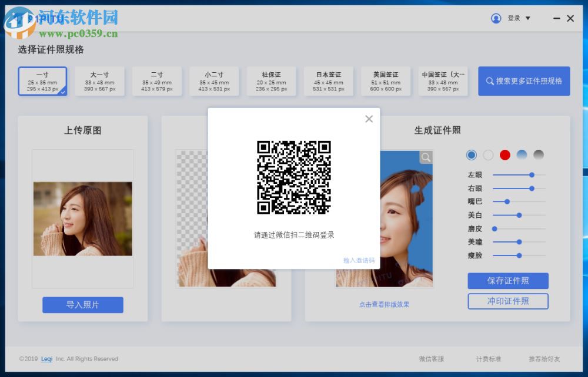This screenshot has width=588, height=377.
Task: Click the 保存证件照 save photo button
Action: [507, 281]
